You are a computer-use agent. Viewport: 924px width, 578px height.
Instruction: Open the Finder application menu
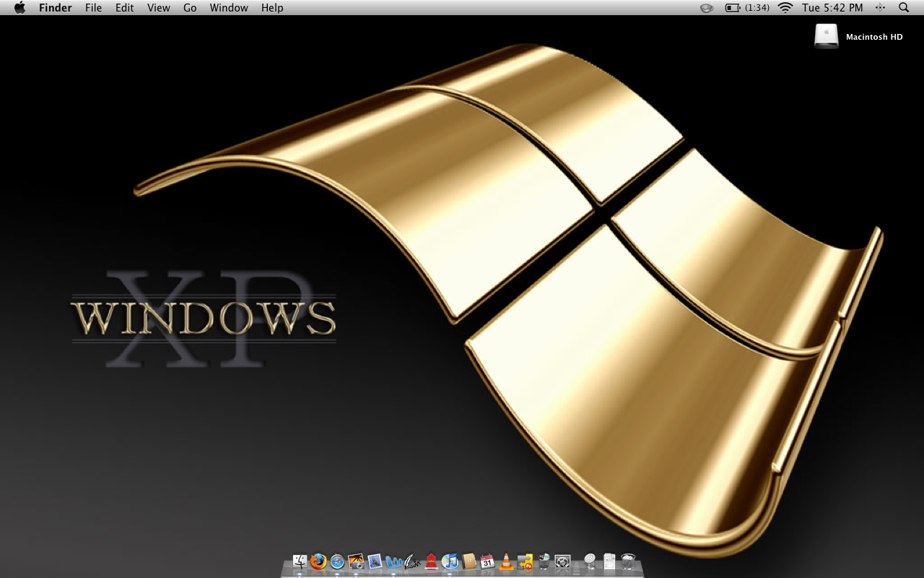56,8
